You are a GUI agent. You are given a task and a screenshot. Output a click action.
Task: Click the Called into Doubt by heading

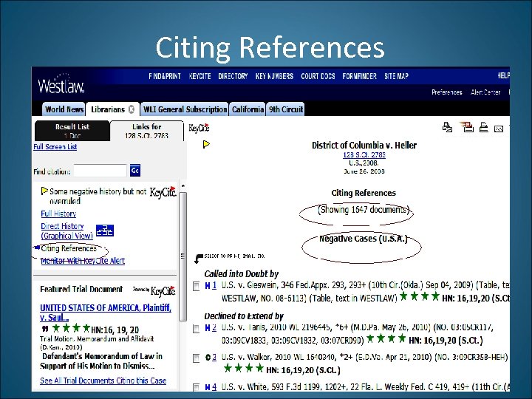241,274
